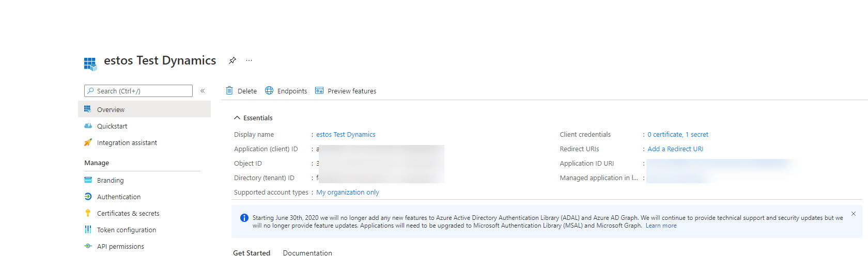Screen dimensions: 868x256
Task: Open the My organization only link
Action: pyautogui.click(x=347, y=192)
